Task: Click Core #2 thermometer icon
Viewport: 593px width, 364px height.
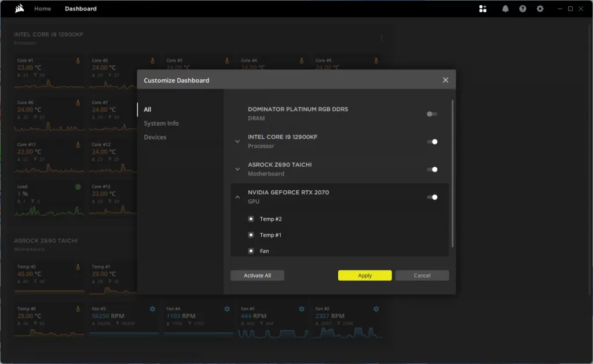Action: tap(152, 61)
